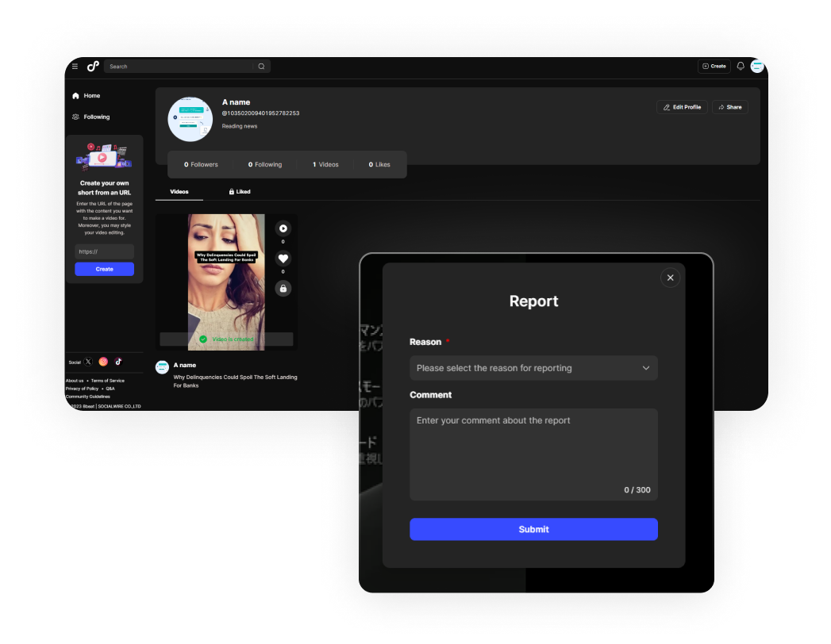Expand the report Reason dropdown
Image resolution: width=831 pixels, height=644 pixels.
[533, 368]
